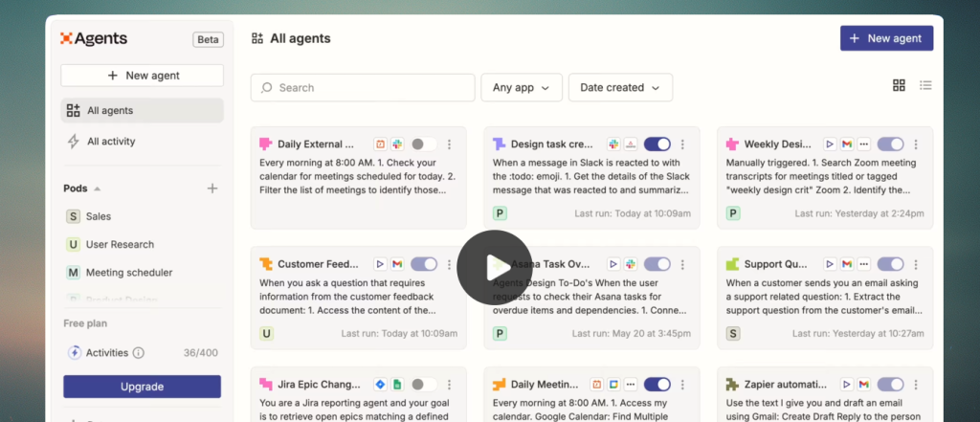
Task: Click the U pod badge on Customer Feedback card
Action: 266,334
